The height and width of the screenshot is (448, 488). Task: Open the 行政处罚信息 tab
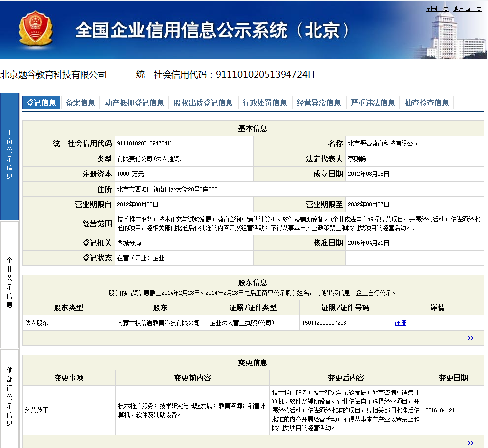tap(265, 103)
